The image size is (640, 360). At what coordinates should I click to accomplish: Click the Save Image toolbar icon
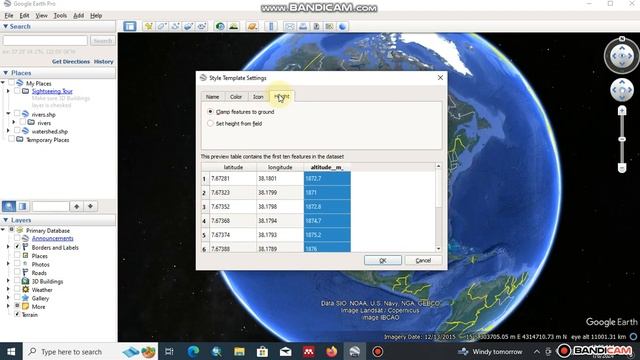(x=316, y=27)
